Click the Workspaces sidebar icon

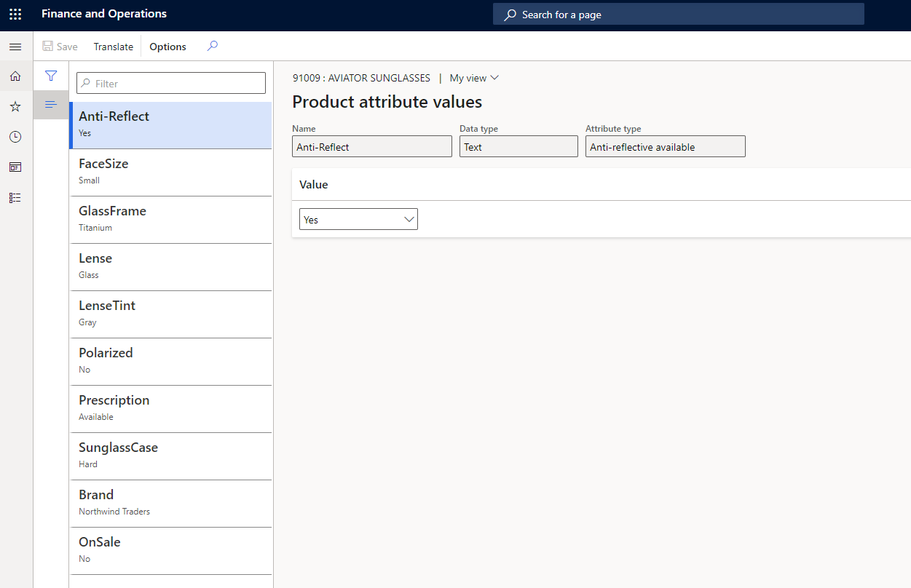[15, 167]
